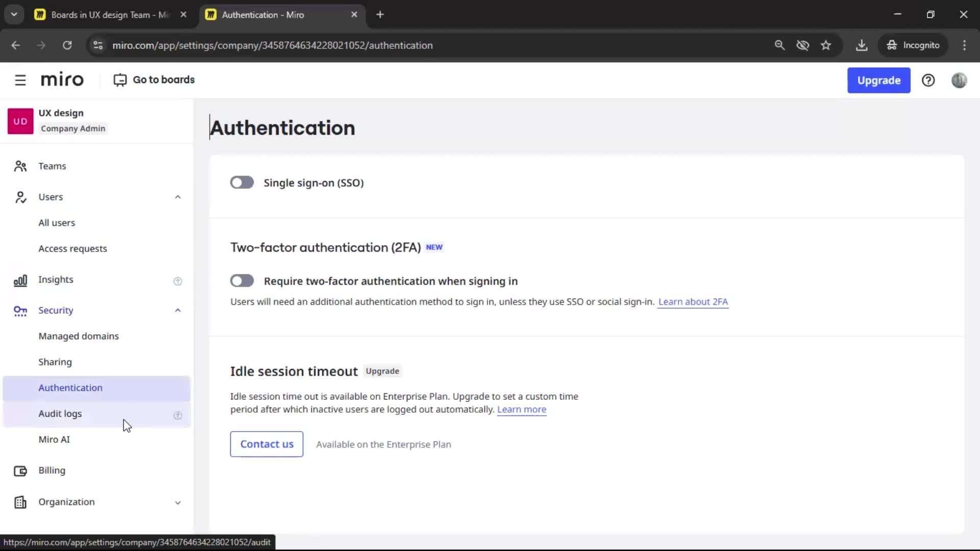The height and width of the screenshot is (551, 980).
Task: Click the miro logo
Action: tap(62, 80)
